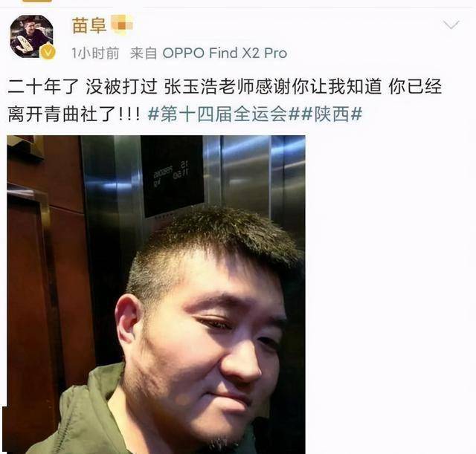Open 苗阜's profile avatar

pos(32,36)
